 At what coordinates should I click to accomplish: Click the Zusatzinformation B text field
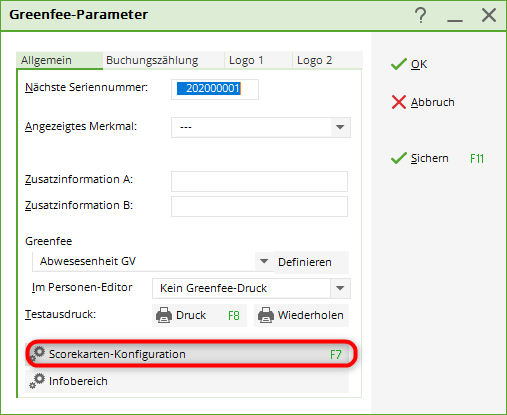pyautogui.click(x=259, y=206)
